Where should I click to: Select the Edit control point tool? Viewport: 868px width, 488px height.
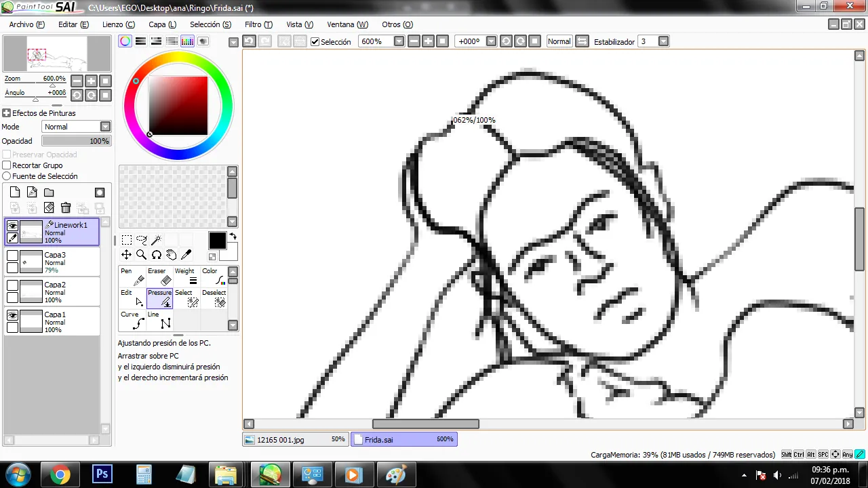[132, 298]
